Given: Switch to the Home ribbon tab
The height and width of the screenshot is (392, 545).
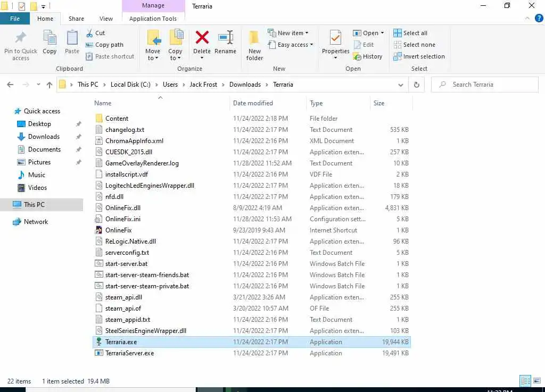Looking at the screenshot, I should pos(45,19).
